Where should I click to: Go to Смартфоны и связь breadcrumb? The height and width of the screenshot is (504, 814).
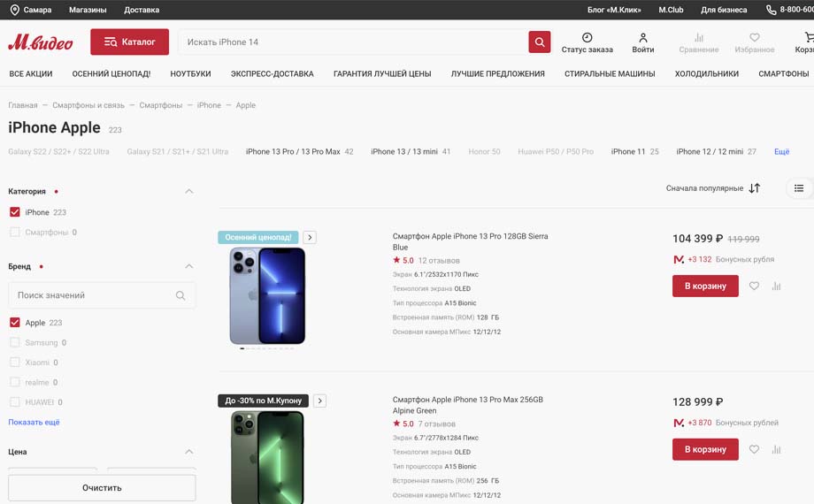pos(88,105)
